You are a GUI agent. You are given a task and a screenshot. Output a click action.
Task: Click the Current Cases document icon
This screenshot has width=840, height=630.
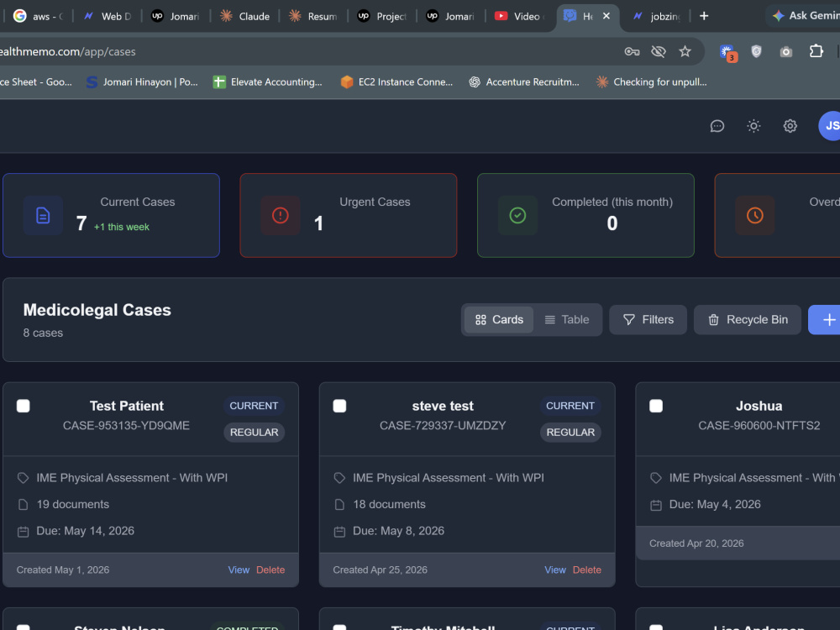(43, 215)
